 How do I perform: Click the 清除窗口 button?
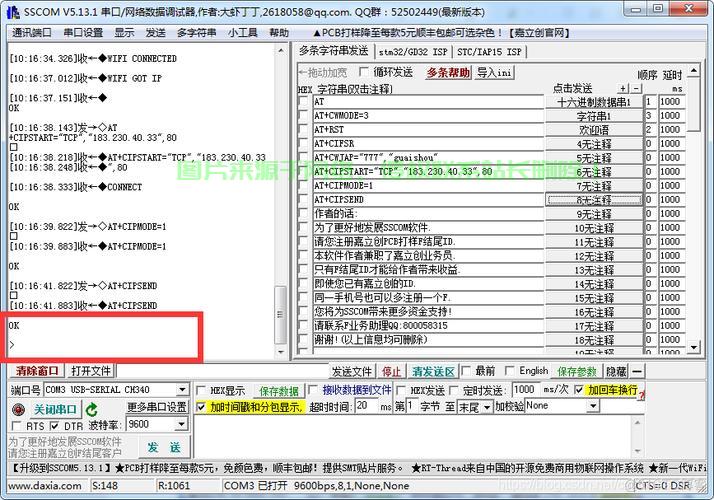37,371
